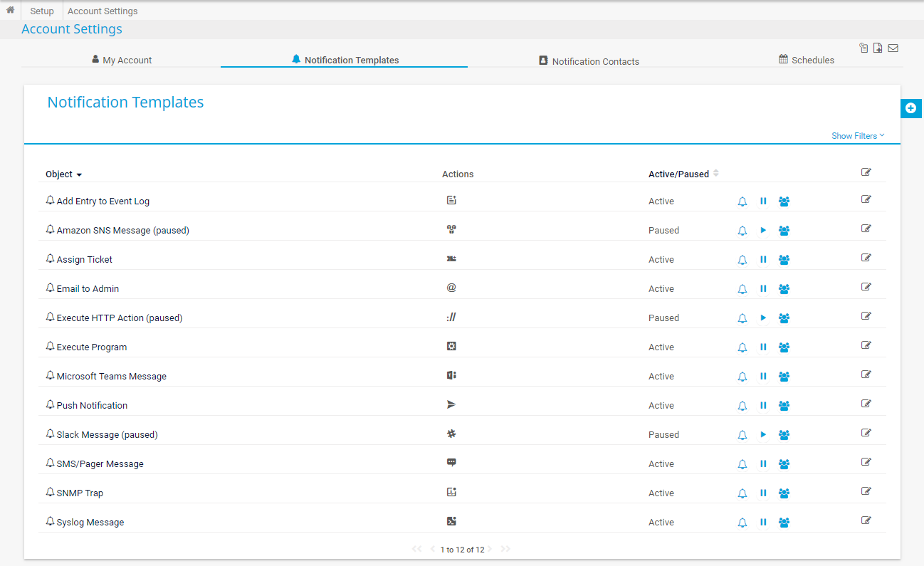Click the clone template icon near top right
The height and width of the screenshot is (566, 924).
tap(863, 48)
